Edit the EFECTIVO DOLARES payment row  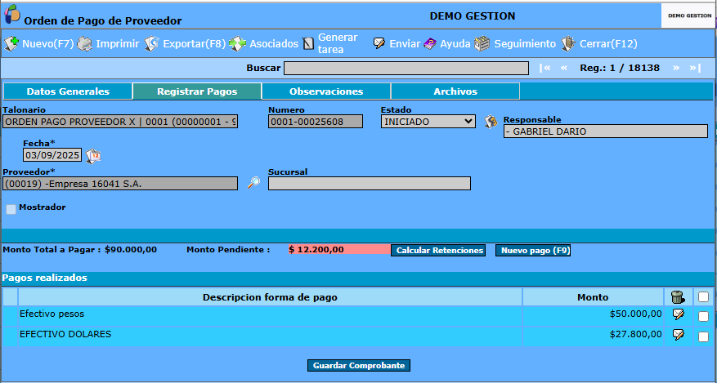(x=679, y=335)
